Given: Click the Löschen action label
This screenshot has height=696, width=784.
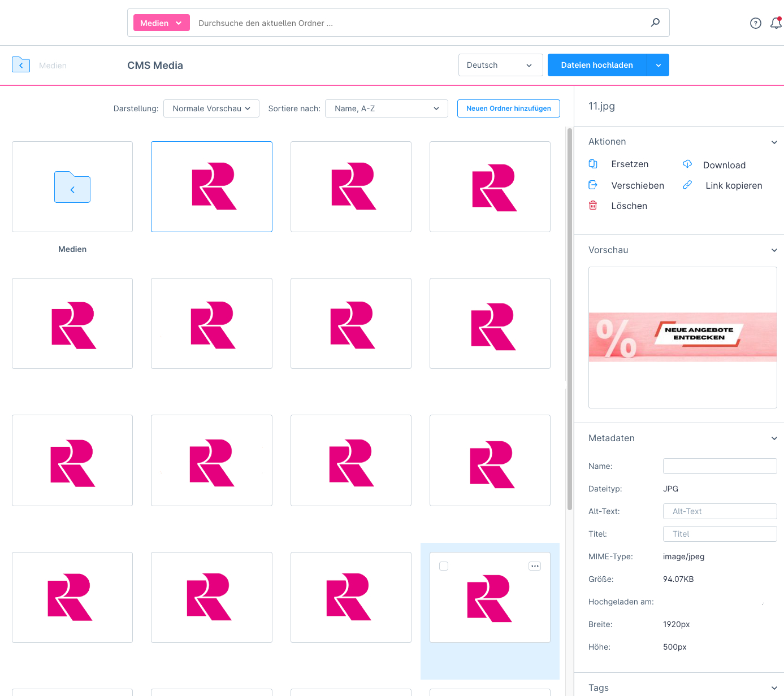Looking at the screenshot, I should click(629, 206).
